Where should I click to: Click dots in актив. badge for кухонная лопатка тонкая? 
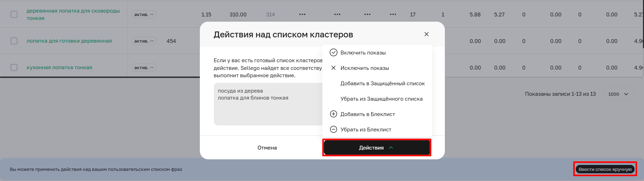152,67
